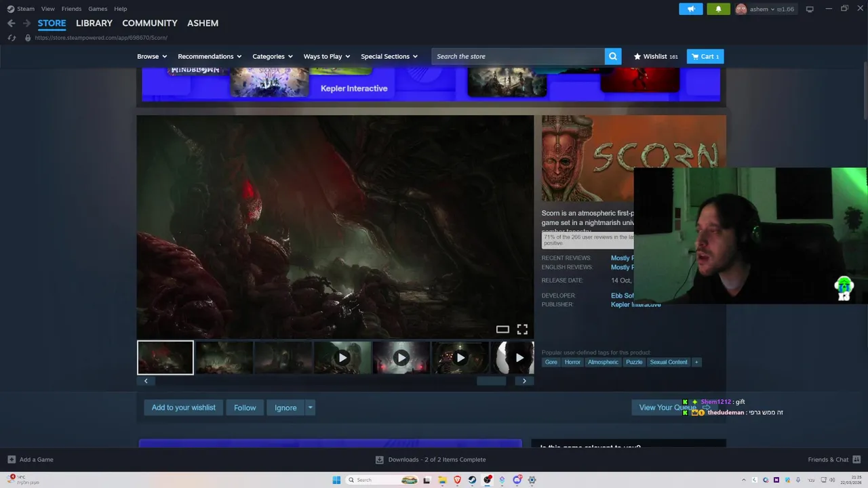This screenshot has width=868, height=488.
Task: Switch to Big Picture mode monitor icon
Action: click(810, 9)
